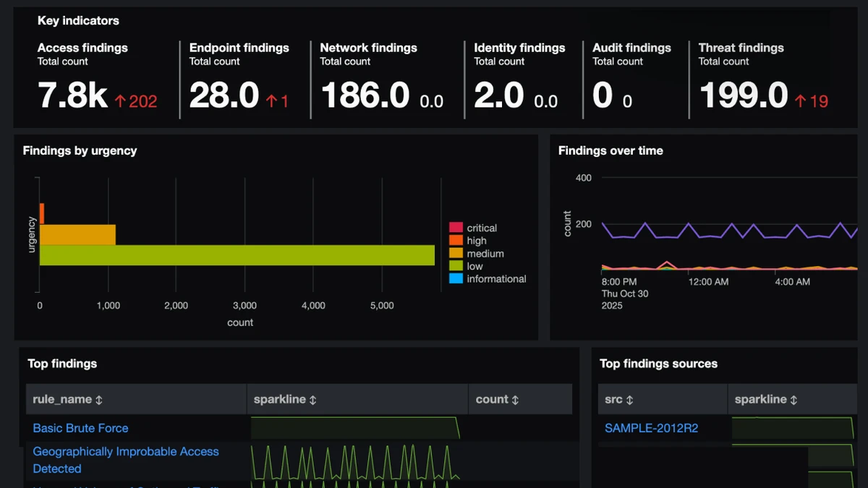This screenshot has width=868, height=488.
Task: Select the low urgency green bar
Action: pos(237,255)
